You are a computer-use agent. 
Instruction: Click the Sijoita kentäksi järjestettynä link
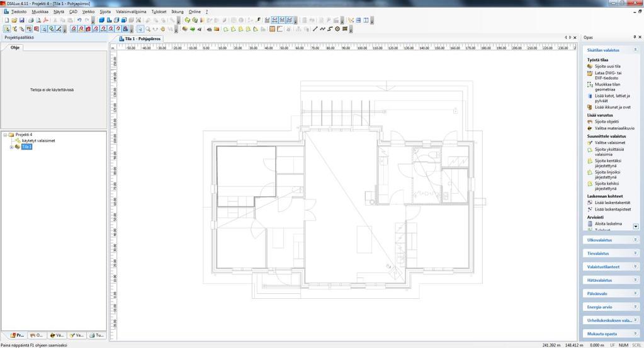coord(608,164)
